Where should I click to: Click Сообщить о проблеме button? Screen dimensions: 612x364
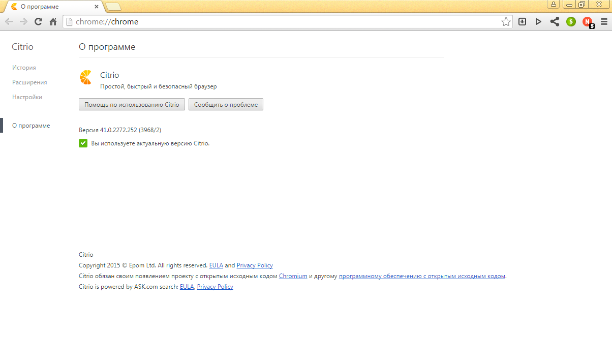pos(226,105)
